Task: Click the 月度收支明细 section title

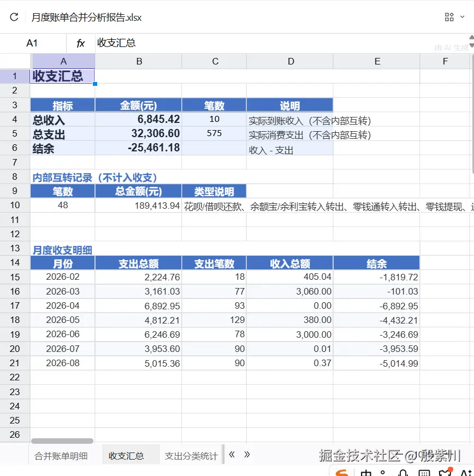Action: (x=62, y=250)
